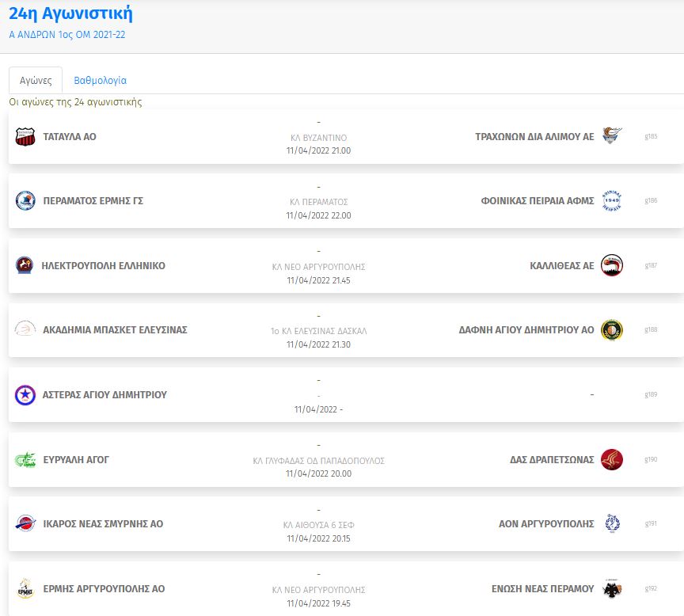Click the ΠΕΡΑΜΑΤΟΣ ΕΡΜΗΣ ΓΣ club logo

pos(25,201)
